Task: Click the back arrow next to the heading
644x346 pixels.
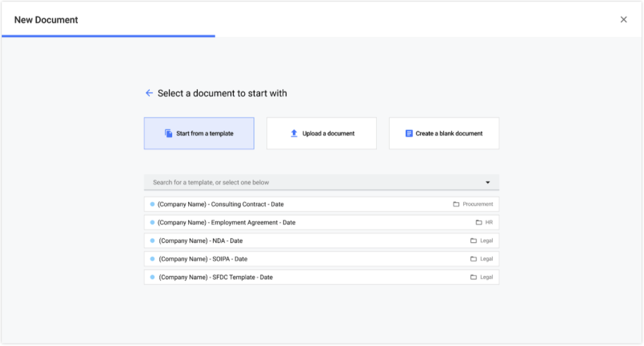Action: 149,93
